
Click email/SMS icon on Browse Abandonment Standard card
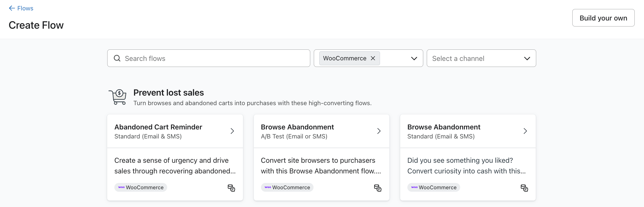[524, 188]
